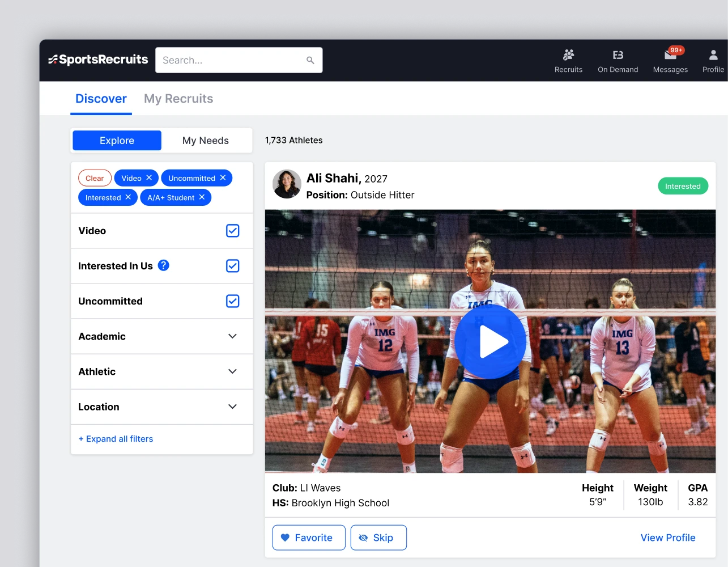Open View Profile link
This screenshot has width=728, height=567.
point(668,538)
